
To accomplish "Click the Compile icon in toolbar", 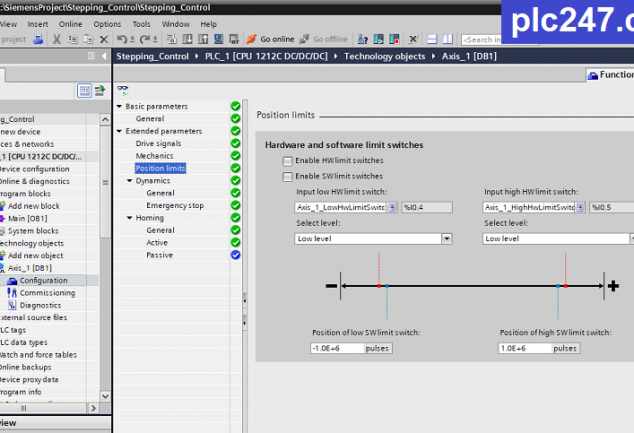I will coord(172,39).
